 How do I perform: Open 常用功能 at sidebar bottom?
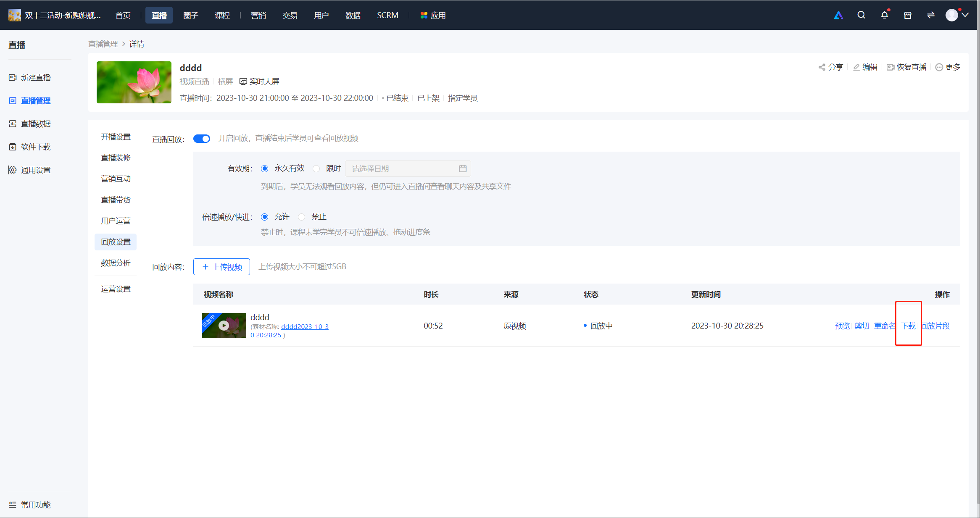coord(30,505)
